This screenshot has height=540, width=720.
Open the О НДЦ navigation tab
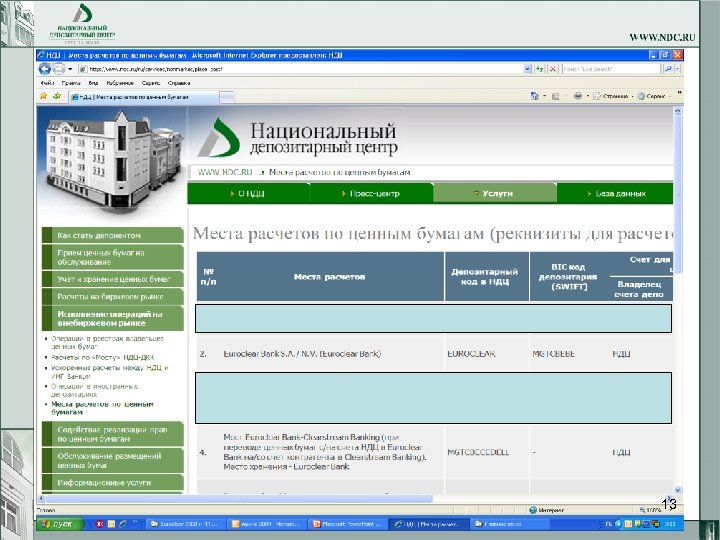click(248, 193)
